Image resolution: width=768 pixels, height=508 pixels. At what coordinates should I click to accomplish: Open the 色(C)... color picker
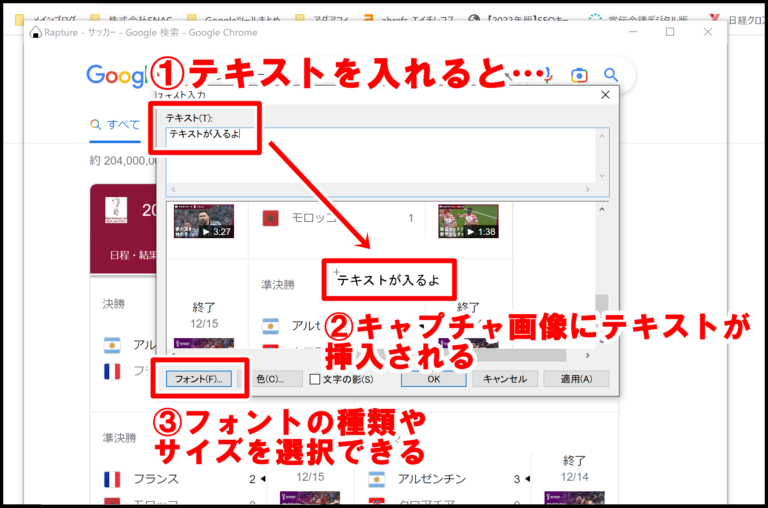click(x=270, y=379)
